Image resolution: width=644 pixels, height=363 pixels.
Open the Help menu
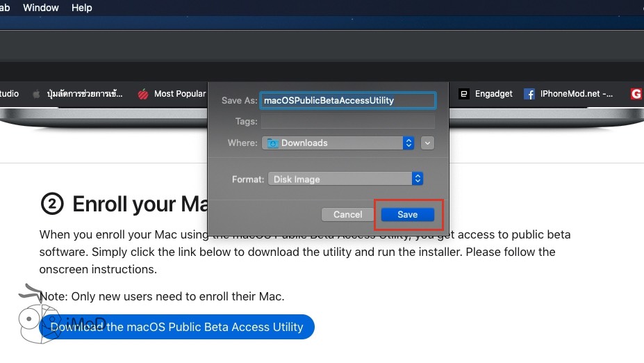click(81, 8)
